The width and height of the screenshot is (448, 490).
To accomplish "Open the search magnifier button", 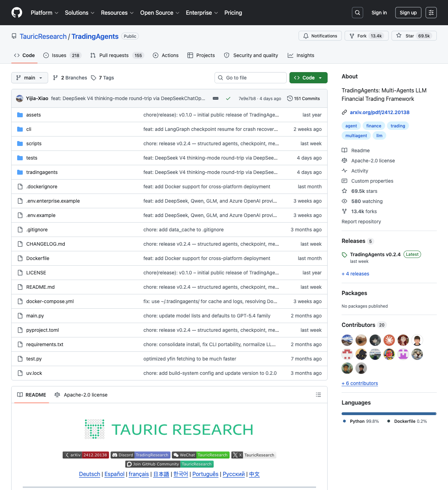I will click(357, 13).
